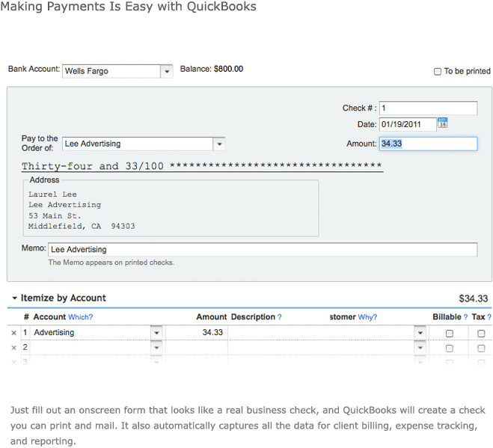The image size is (493, 448).
Task: Enable the To be printed checkbox
Action: [x=438, y=72]
